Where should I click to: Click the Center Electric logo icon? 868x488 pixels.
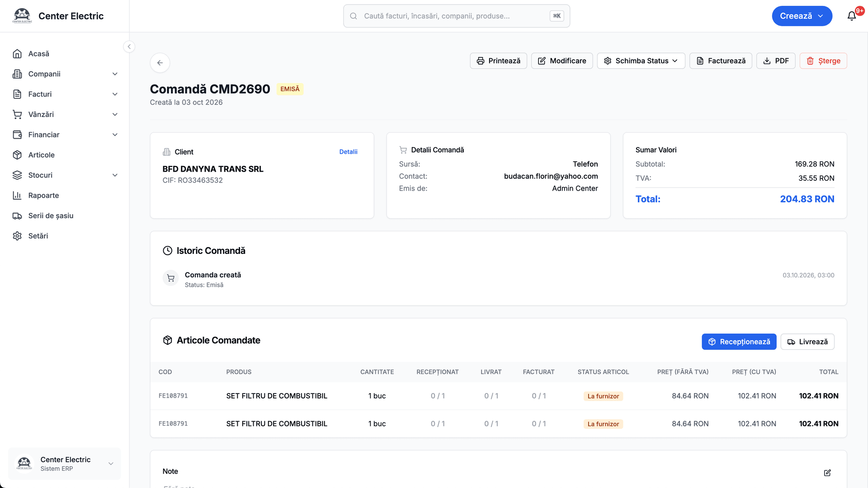click(22, 16)
